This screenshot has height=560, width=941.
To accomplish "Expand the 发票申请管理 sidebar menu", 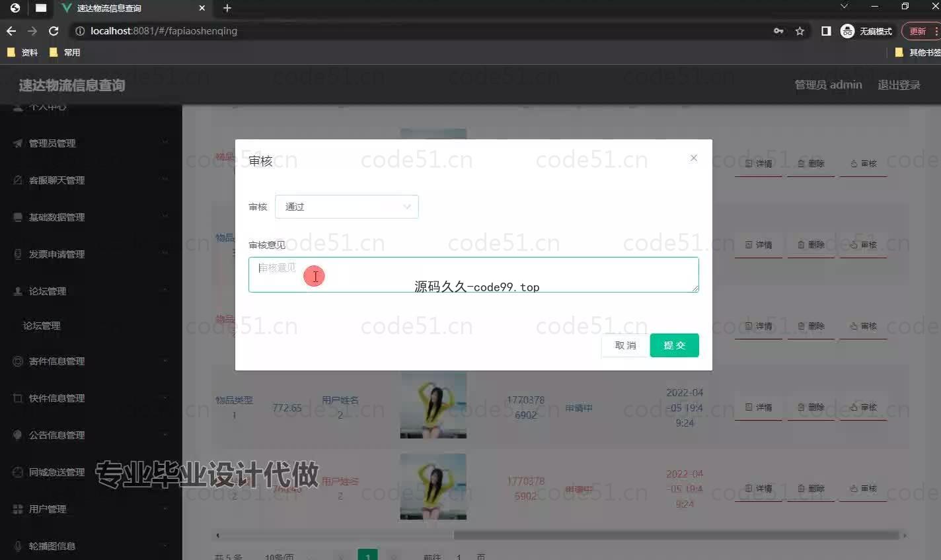I will click(x=91, y=254).
